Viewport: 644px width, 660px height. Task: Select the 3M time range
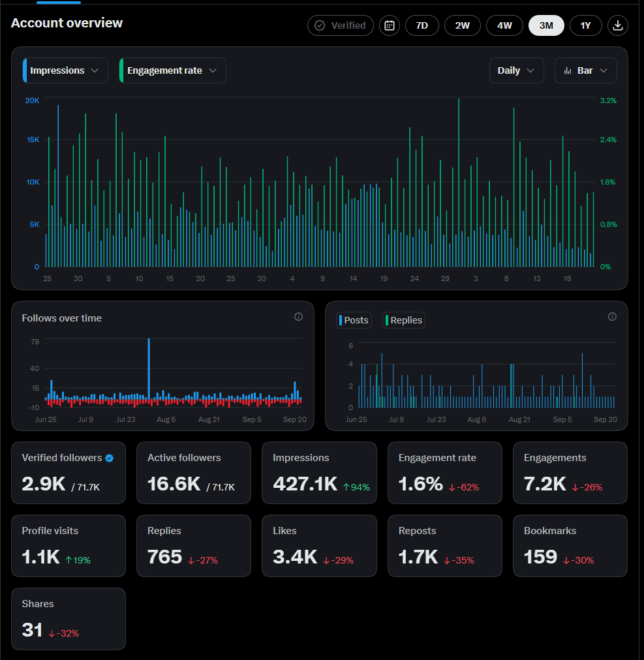click(546, 25)
